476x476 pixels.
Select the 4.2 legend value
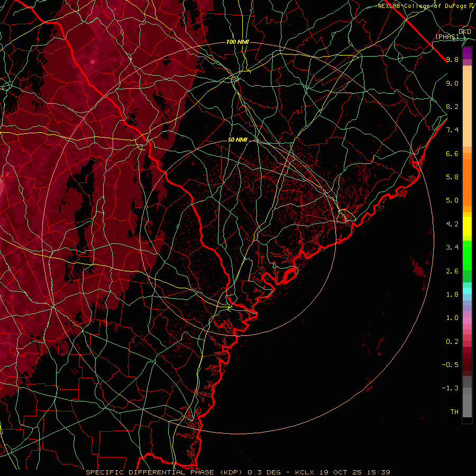click(x=452, y=224)
